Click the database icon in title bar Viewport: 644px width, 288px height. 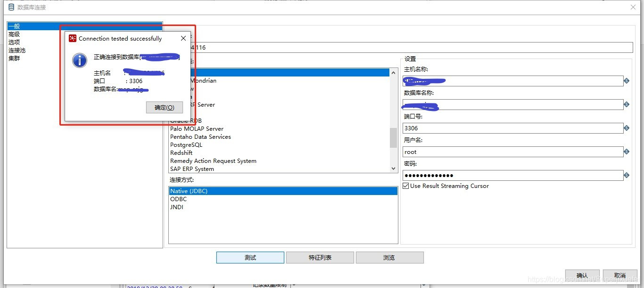(11, 7)
